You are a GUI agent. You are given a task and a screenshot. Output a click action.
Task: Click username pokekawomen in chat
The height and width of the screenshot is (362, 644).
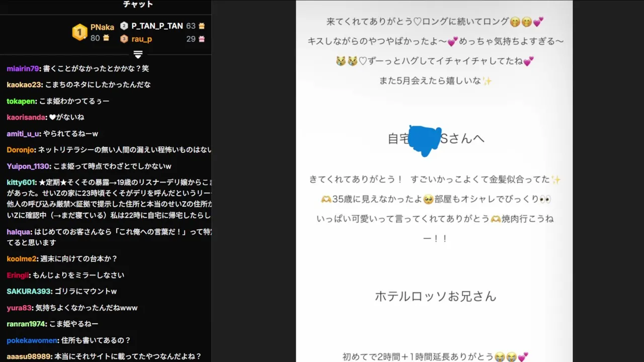(x=31, y=340)
